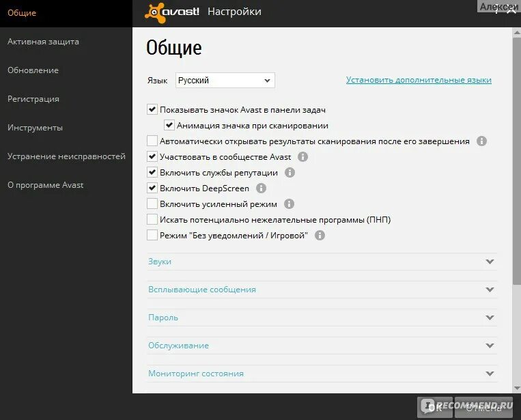
Task: Enable 'Без уведомлений / Игровой' mode checkbox
Action: [x=152, y=235]
